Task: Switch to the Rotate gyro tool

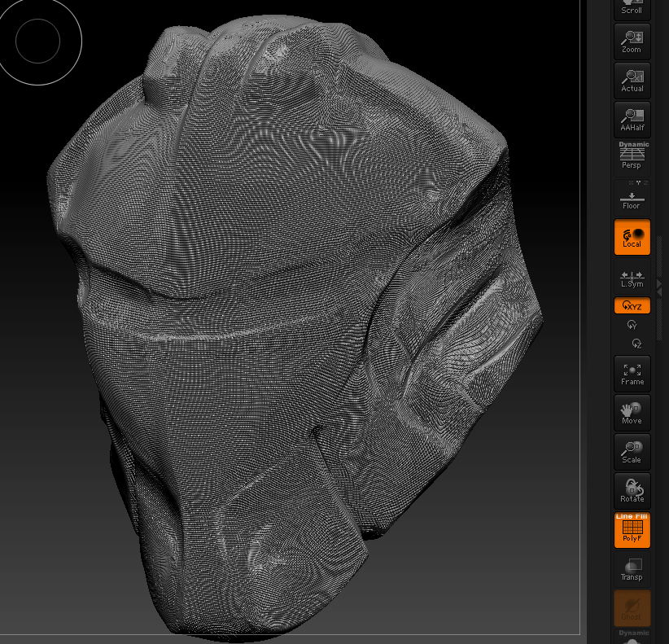Action: click(632, 491)
